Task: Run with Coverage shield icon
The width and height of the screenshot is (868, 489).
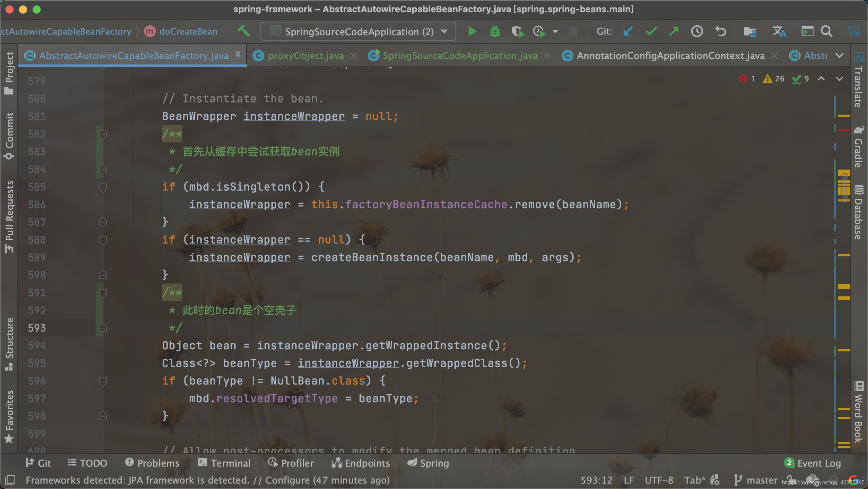Action: click(517, 32)
